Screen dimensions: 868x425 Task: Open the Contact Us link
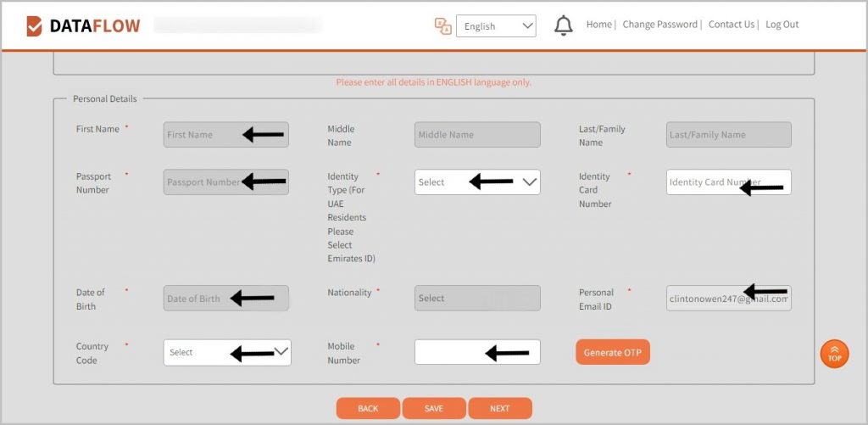click(732, 25)
